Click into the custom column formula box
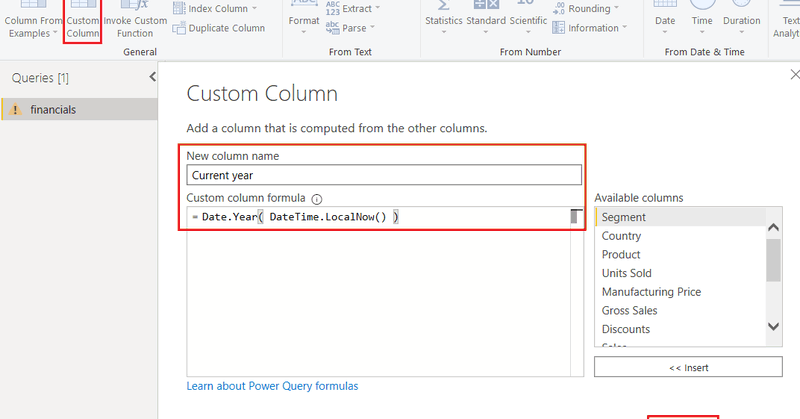The height and width of the screenshot is (419, 800). (x=379, y=291)
